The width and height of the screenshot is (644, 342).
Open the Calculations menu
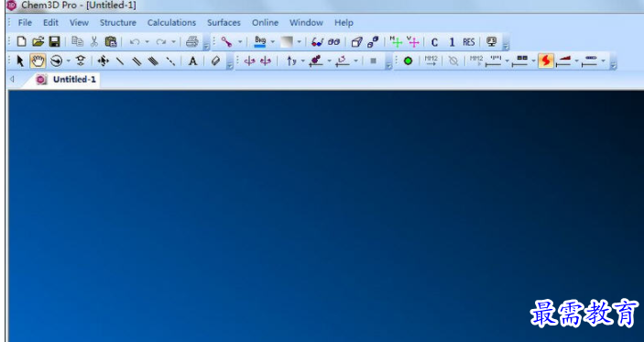[171, 23]
